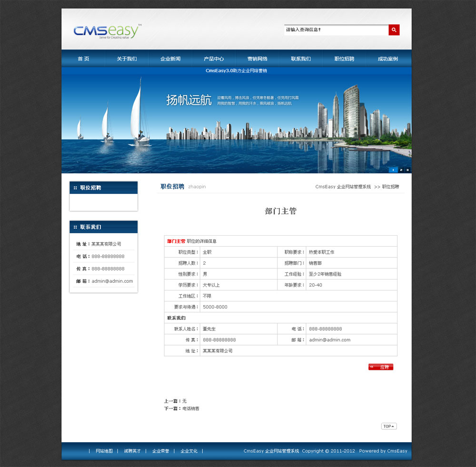Screen dimensions: 476x467
Task: Open next article link 电话销售
Action: [191, 408]
